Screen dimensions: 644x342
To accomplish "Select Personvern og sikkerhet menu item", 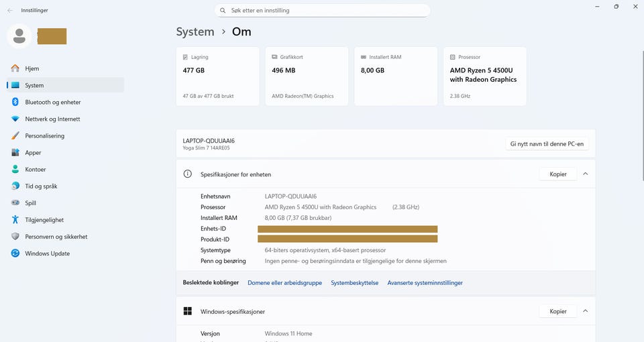I will coord(65,237).
